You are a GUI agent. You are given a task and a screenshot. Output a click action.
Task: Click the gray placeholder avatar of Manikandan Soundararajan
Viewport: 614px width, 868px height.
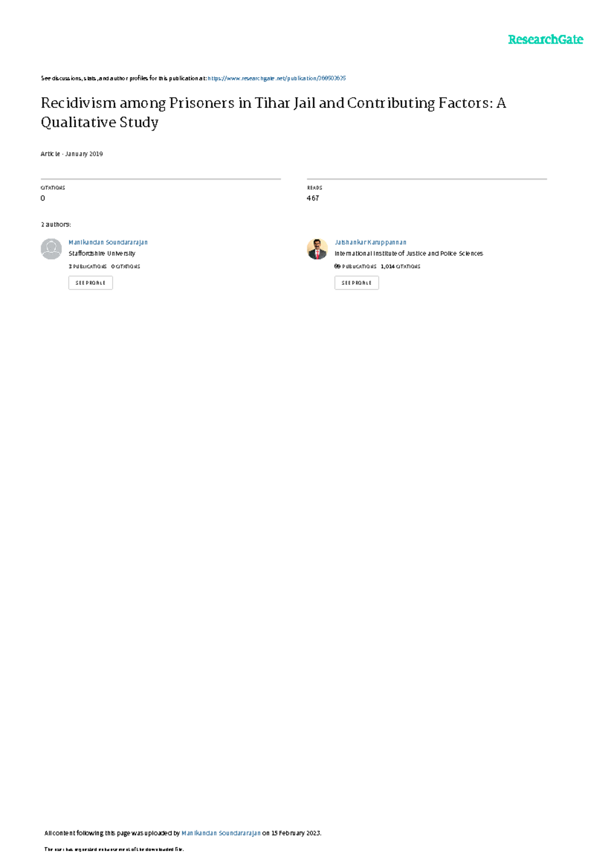pyautogui.click(x=51, y=249)
